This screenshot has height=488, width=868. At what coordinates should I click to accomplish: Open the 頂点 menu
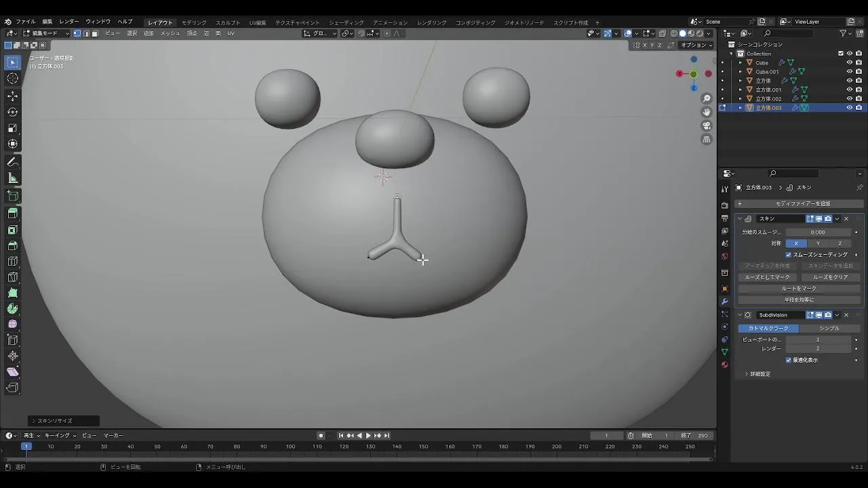point(192,33)
